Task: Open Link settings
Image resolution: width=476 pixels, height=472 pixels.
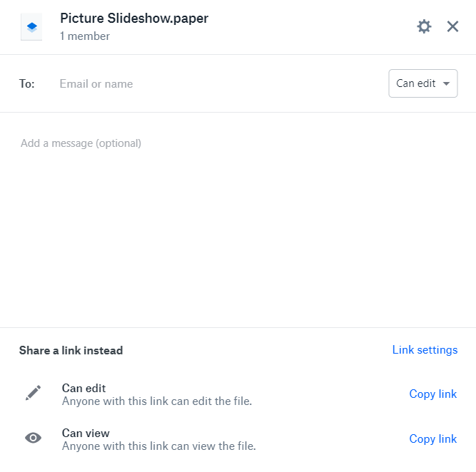Action: click(x=425, y=350)
